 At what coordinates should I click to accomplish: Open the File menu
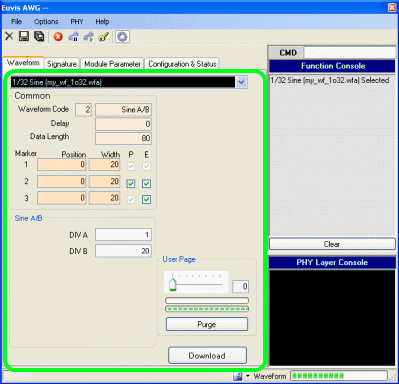16,22
